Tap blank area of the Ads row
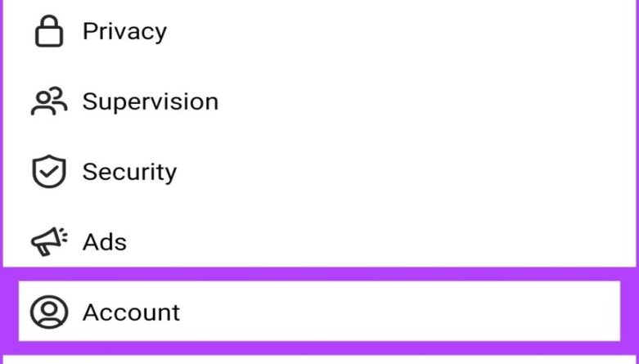 (x=379, y=240)
